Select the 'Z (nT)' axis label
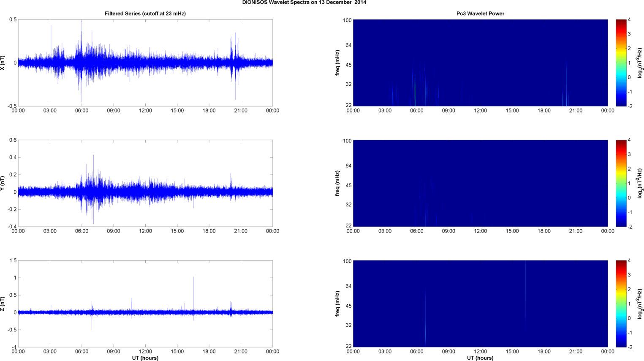Image resolution: width=644 pixels, height=361 pixels. point(3,304)
